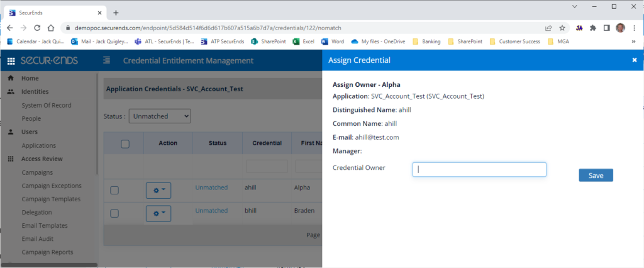Open the green SharePoint bookmark
The image size is (644, 268).
tap(269, 41)
